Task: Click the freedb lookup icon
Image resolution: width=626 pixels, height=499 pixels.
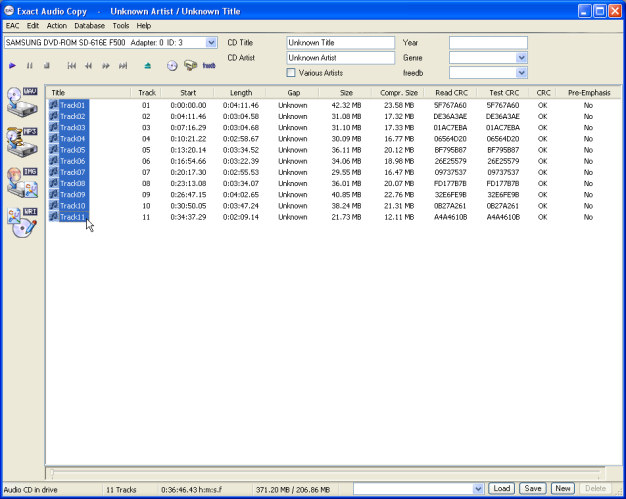Action: pos(209,66)
